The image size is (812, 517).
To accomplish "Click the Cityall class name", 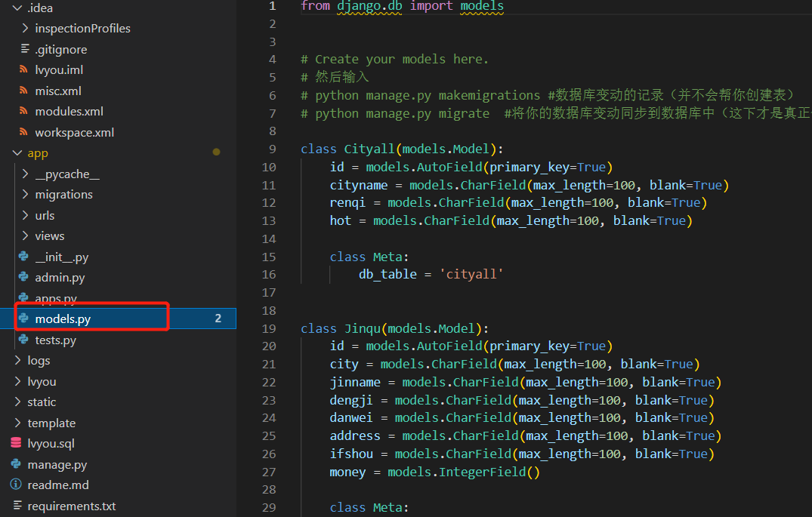I will pos(369,149).
